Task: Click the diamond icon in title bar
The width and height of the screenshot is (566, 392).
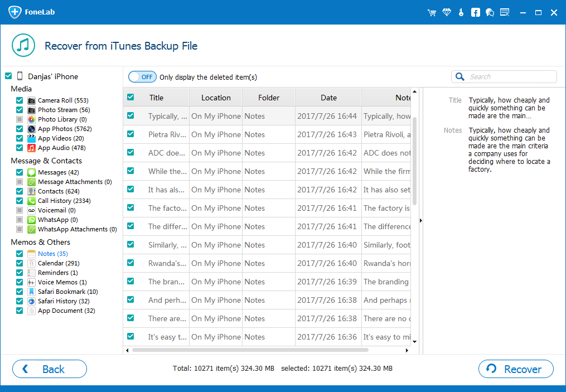Action: point(447,13)
